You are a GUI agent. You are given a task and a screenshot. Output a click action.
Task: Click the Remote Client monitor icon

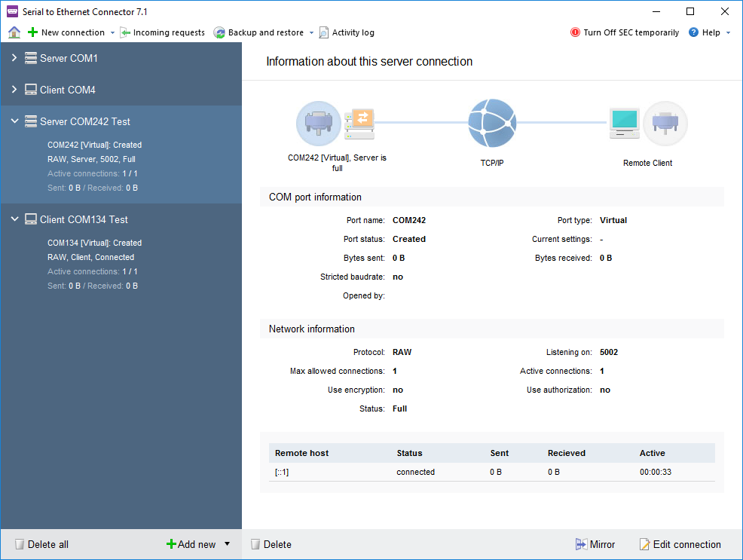tap(625, 124)
